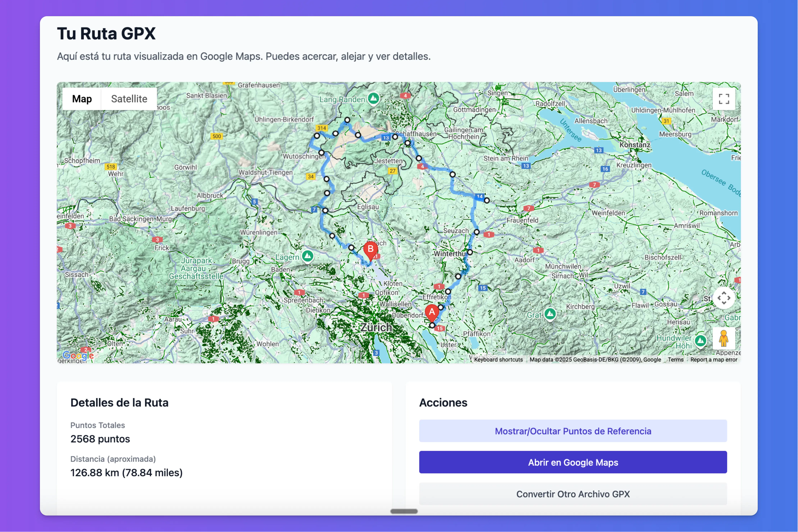Click the Grat peak icon
Screen dimensions: 798x532
click(x=550, y=314)
